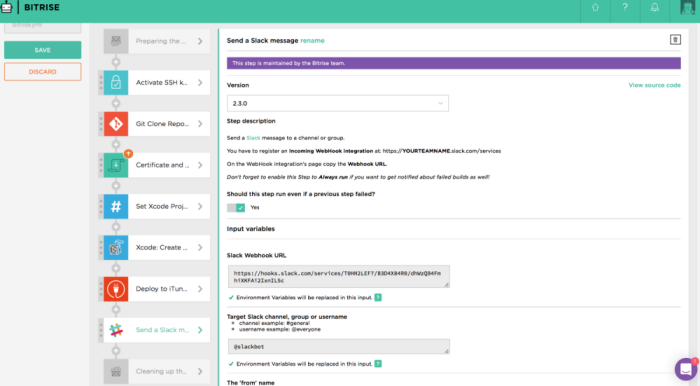Image resolution: width=700 pixels, height=386 pixels.
Task: Select the Activate SSH k.. step label
Action: click(x=162, y=83)
